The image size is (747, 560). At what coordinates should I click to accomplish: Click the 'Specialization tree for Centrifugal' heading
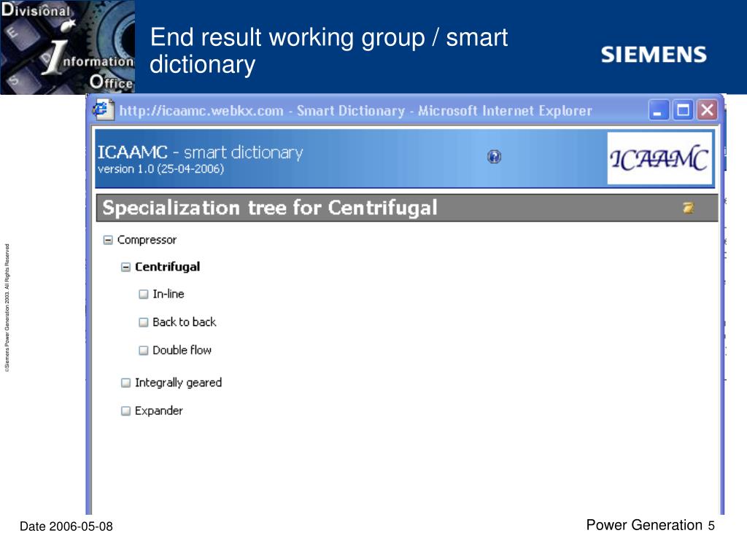tap(270, 208)
